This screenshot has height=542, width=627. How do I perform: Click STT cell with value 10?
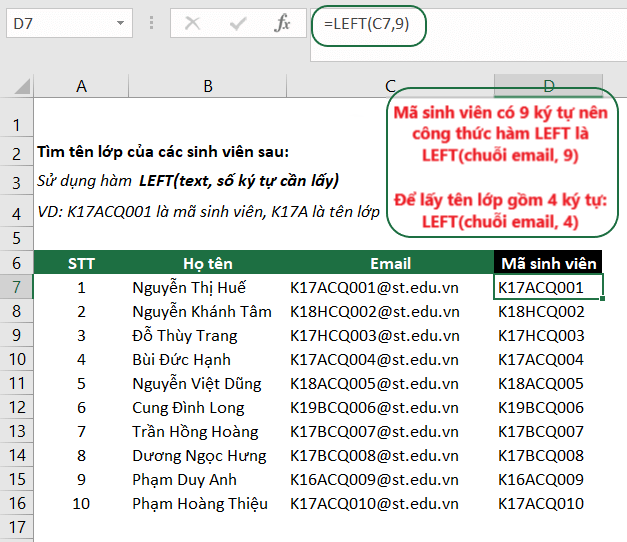coord(81,503)
